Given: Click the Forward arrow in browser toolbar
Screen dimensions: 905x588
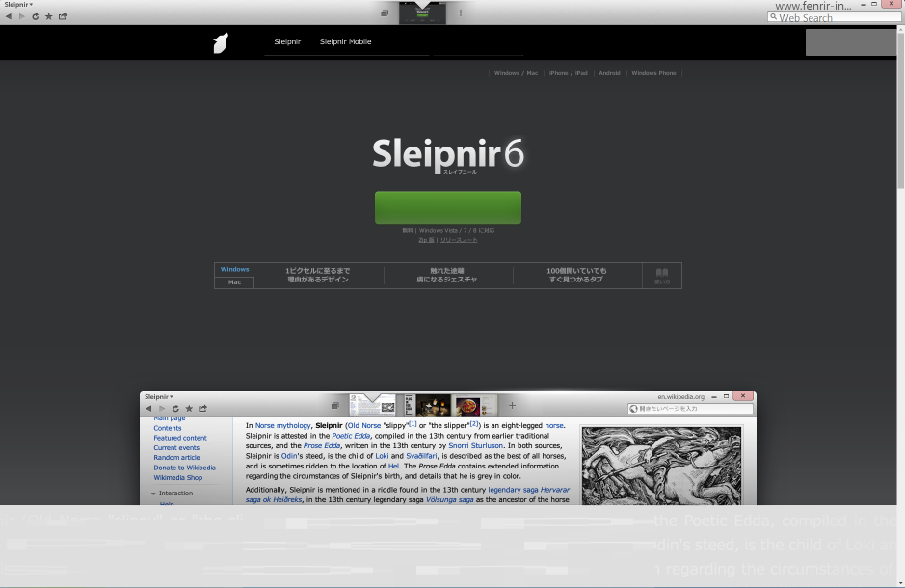Looking at the screenshot, I should tap(21, 16).
